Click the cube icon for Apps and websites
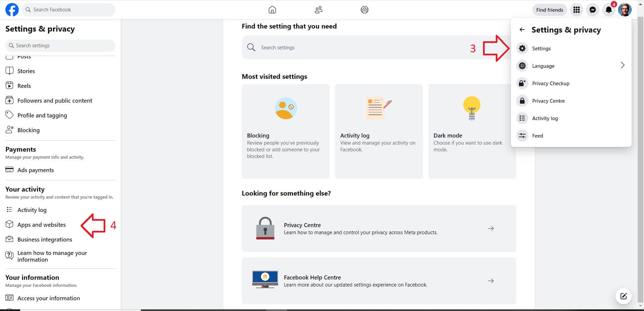This screenshot has width=644, height=311. click(x=9, y=224)
